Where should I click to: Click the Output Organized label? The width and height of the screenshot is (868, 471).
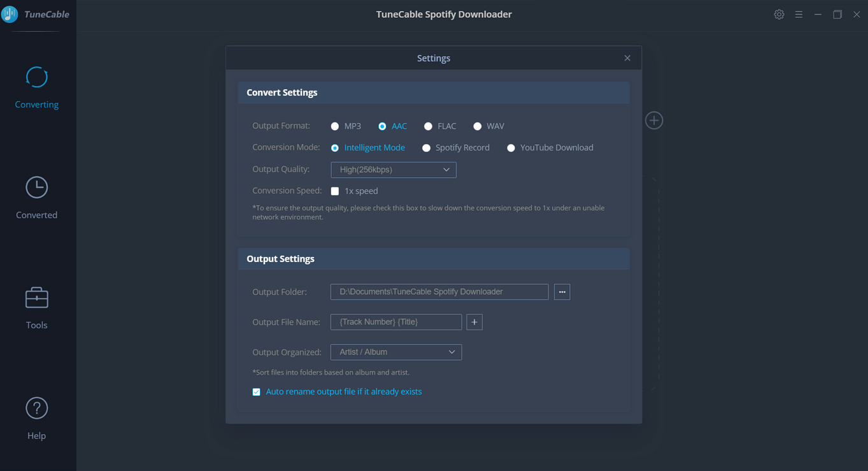tap(287, 352)
